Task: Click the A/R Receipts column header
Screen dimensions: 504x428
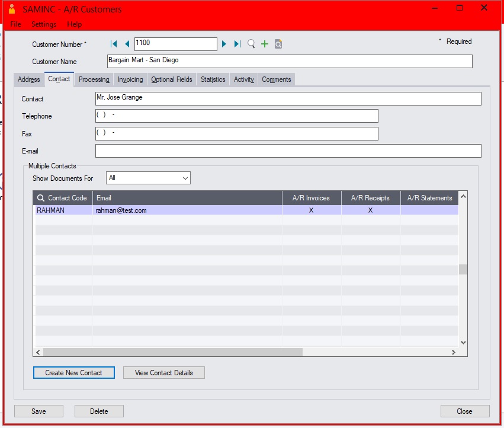Action: click(x=371, y=198)
